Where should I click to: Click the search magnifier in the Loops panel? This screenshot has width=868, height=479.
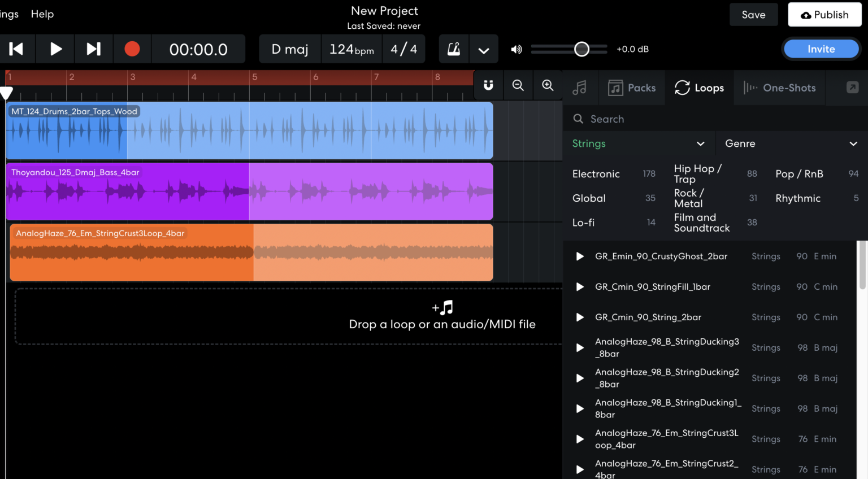coord(578,119)
